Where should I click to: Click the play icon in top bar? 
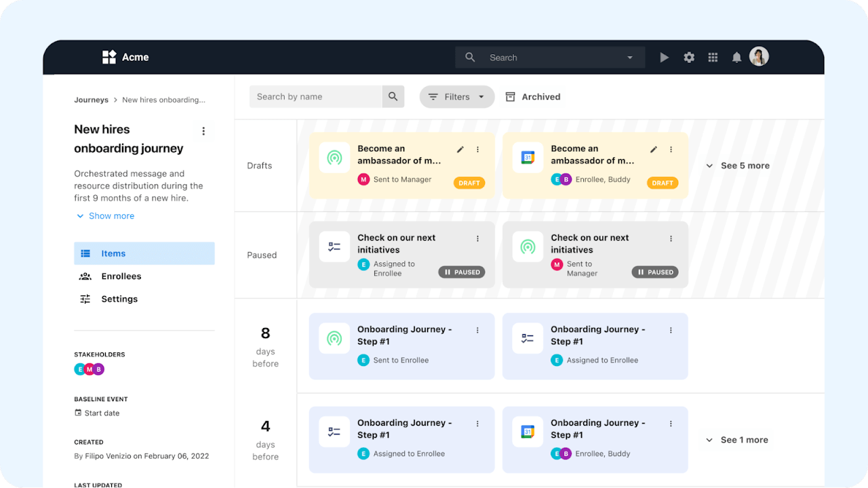664,58
